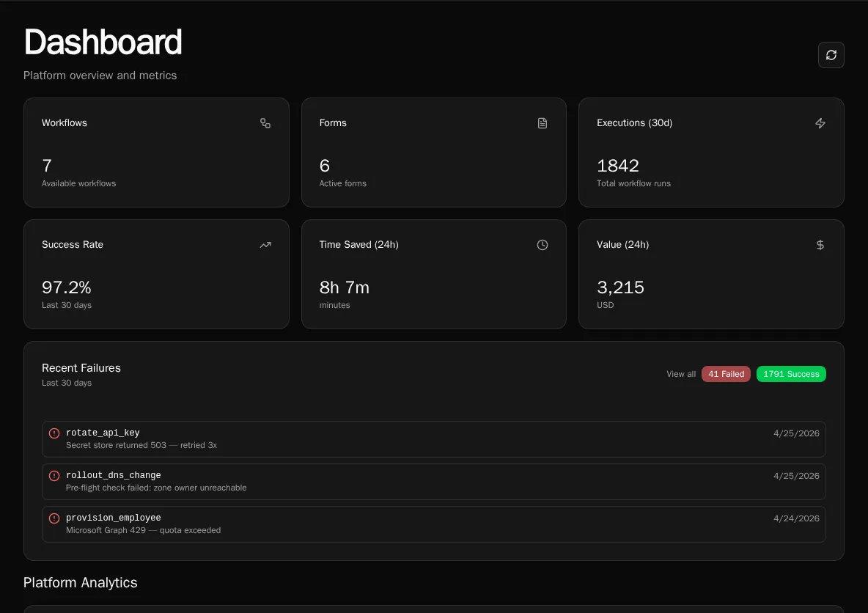This screenshot has height=613, width=868.
Task: Select the Executions (30d) card title
Action: point(634,123)
